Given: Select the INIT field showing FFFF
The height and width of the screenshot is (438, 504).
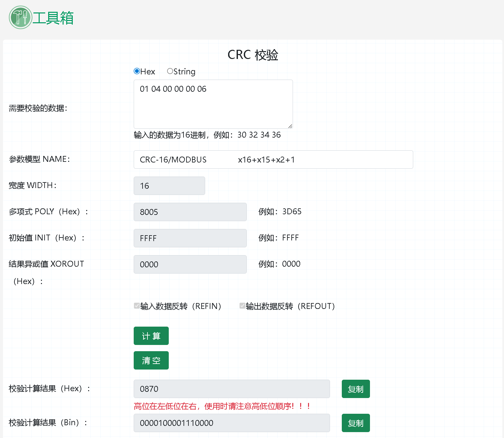Looking at the screenshot, I should 190,238.
